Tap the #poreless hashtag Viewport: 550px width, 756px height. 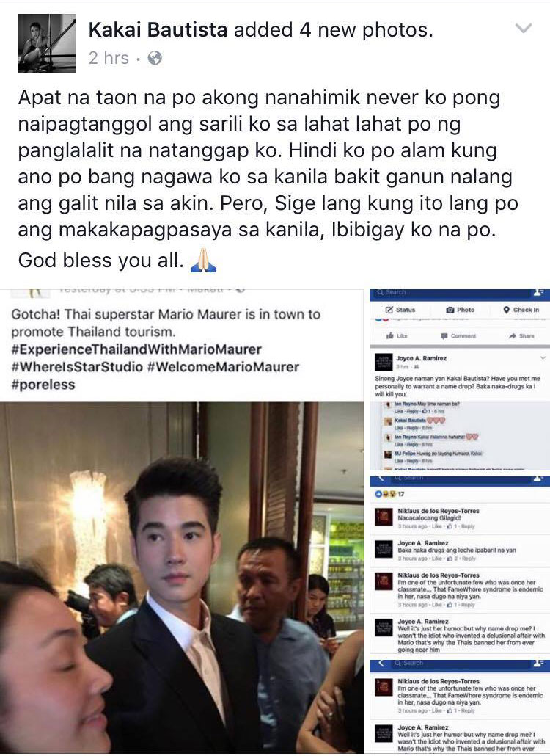43,385
